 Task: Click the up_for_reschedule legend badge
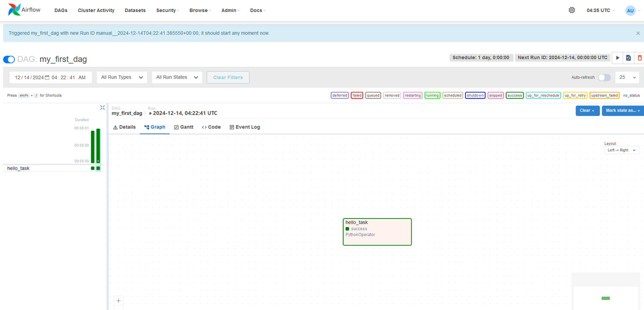543,95
